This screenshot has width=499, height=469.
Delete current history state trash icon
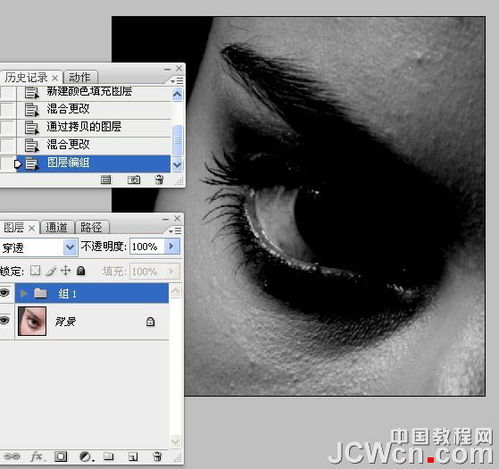pyautogui.click(x=159, y=180)
